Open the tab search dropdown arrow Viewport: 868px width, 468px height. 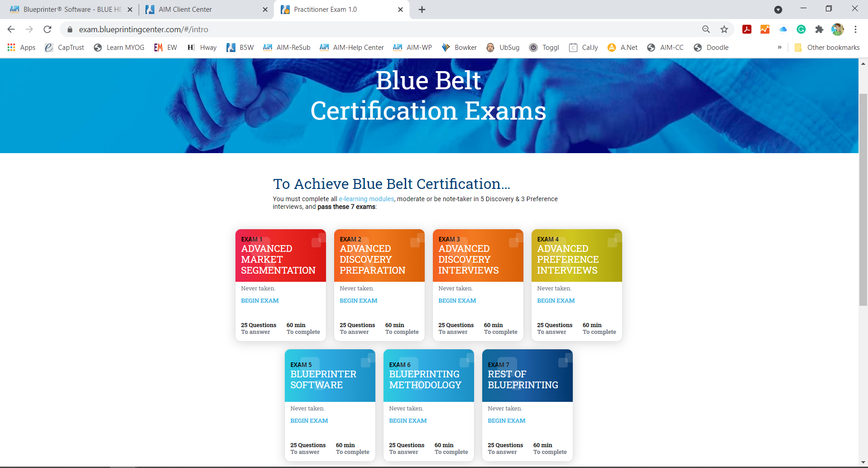pos(778,10)
